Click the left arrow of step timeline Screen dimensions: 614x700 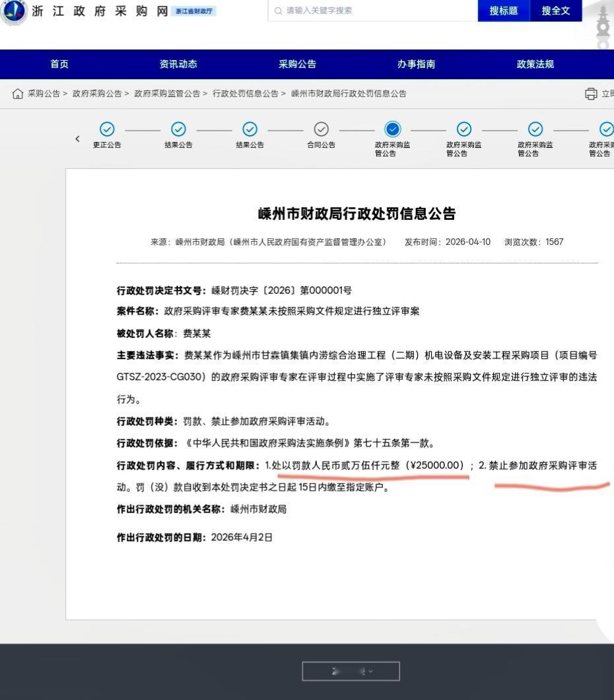(x=78, y=139)
